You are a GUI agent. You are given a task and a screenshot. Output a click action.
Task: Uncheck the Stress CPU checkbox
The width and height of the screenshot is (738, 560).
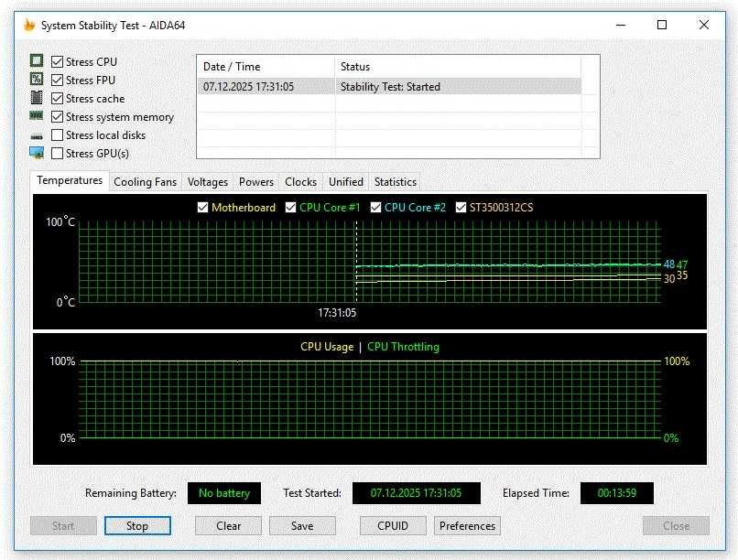pyautogui.click(x=57, y=61)
